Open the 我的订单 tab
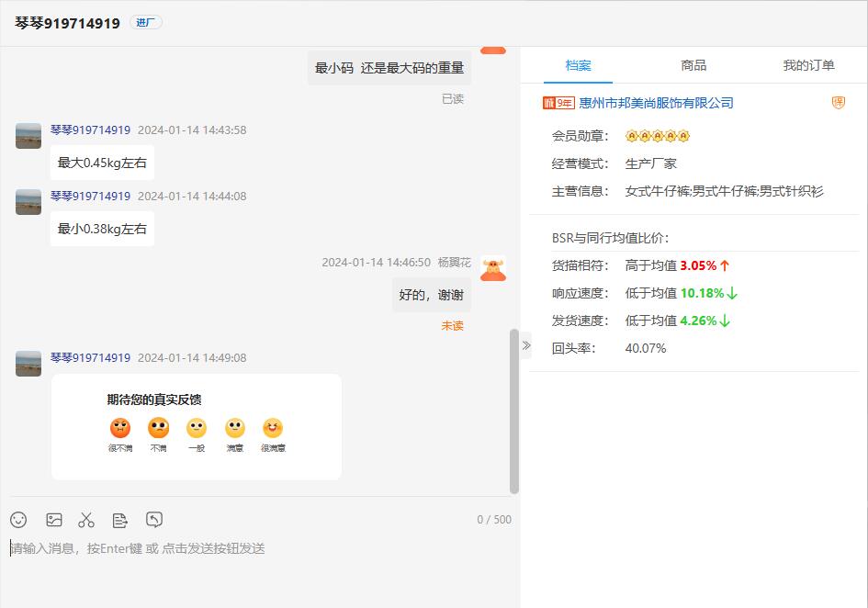 click(808, 65)
